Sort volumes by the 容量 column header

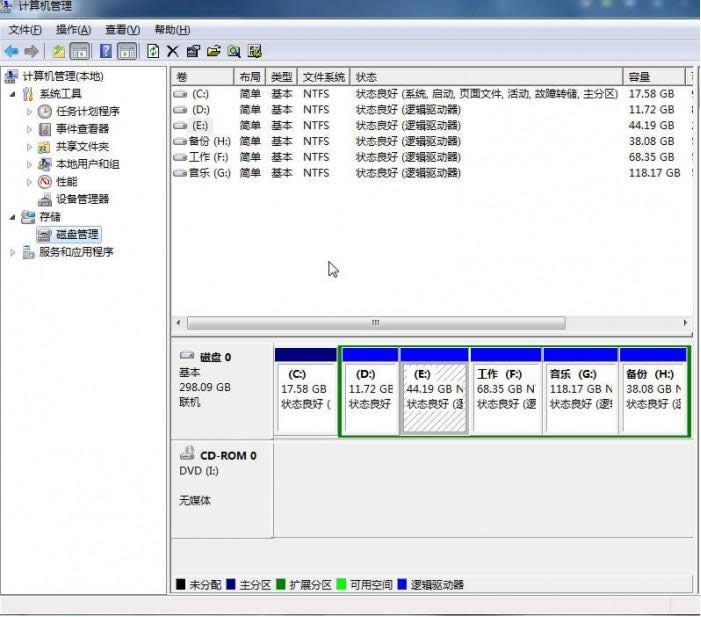[x=640, y=77]
